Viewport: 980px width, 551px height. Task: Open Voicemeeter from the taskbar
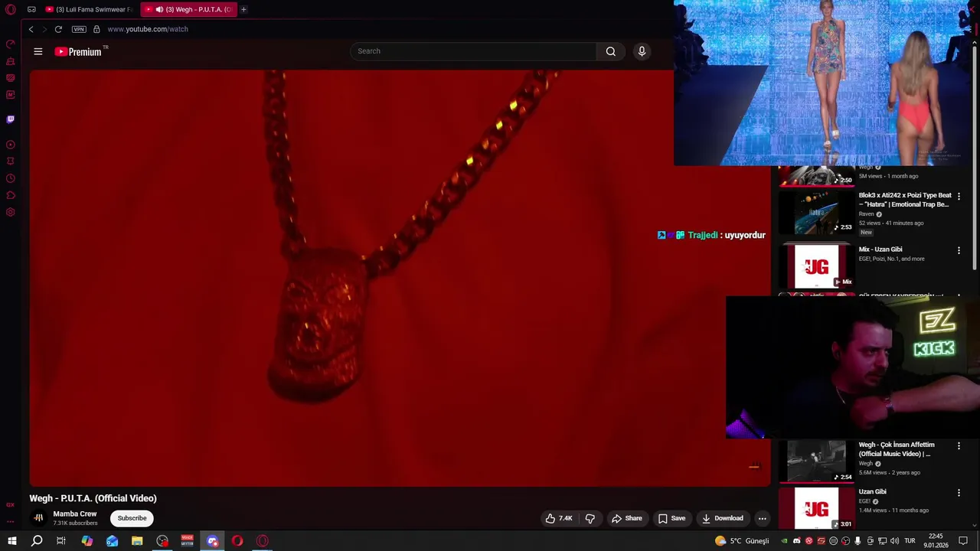188,541
